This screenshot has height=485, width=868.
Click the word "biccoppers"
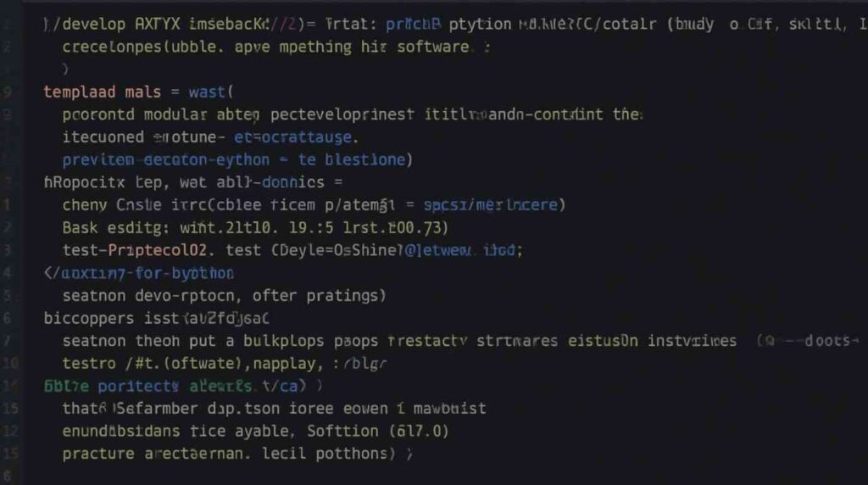[89, 319]
